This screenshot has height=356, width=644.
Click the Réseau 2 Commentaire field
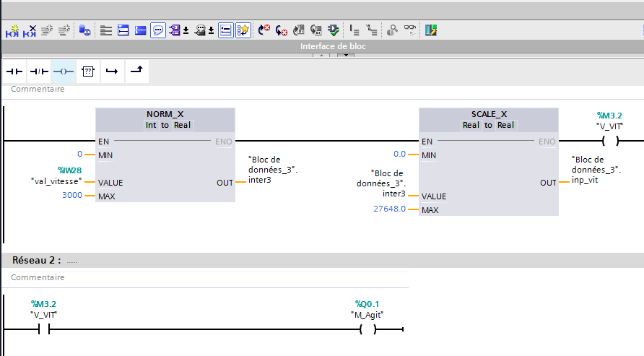(x=208, y=277)
